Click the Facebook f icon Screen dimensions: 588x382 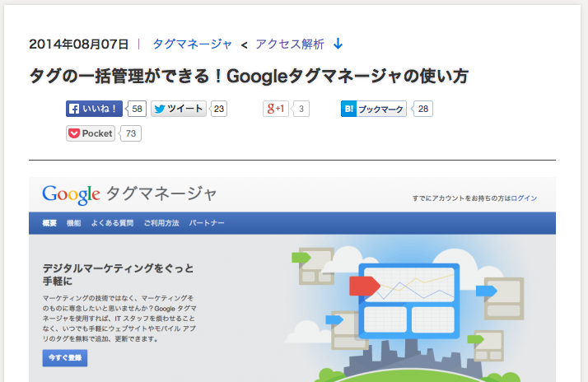(x=74, y=109)
